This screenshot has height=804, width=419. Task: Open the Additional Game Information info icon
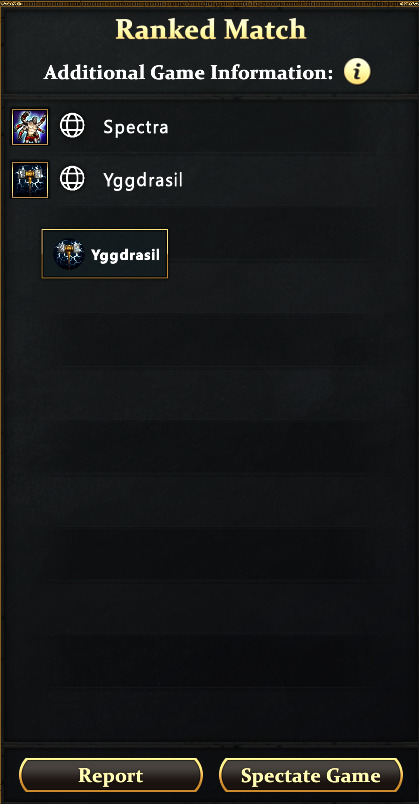tap(357, 72)
